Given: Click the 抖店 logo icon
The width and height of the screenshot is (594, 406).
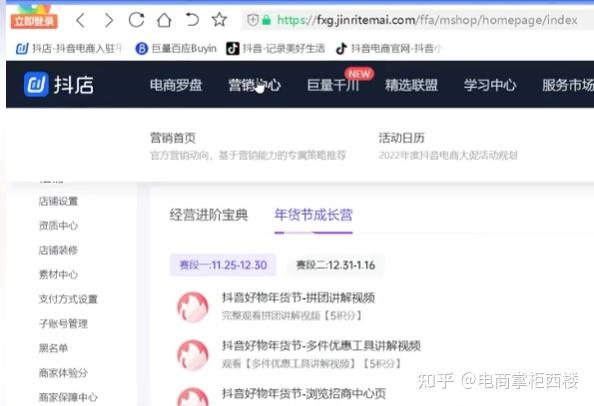Looking at the screenshot, I should coord(36,84).
